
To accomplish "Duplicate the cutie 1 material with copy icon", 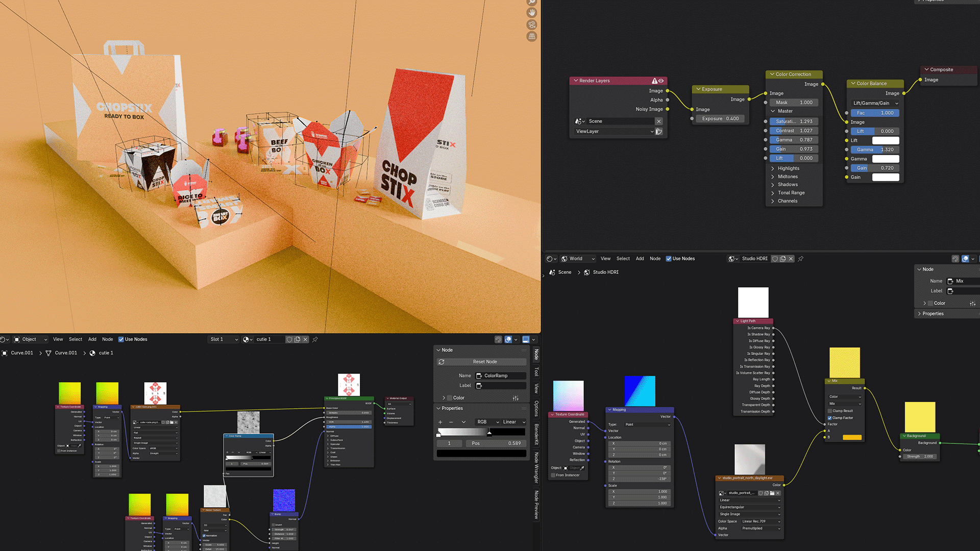I will tap(297, 339).
